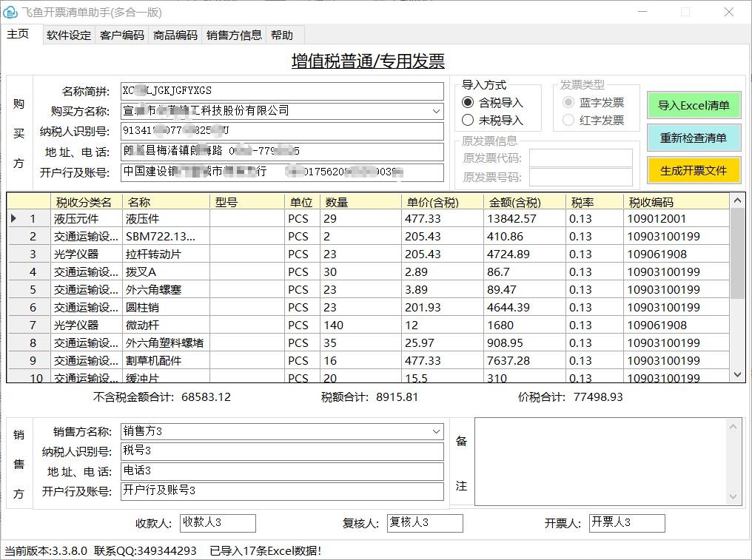Select the 含税导入 radio button

pos(468,103)
